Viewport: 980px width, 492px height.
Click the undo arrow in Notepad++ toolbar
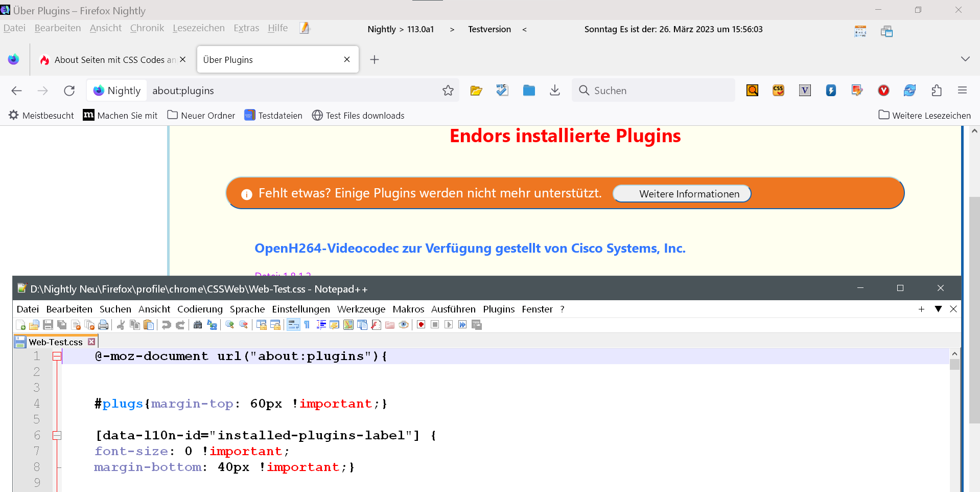(x=166, y=325)
